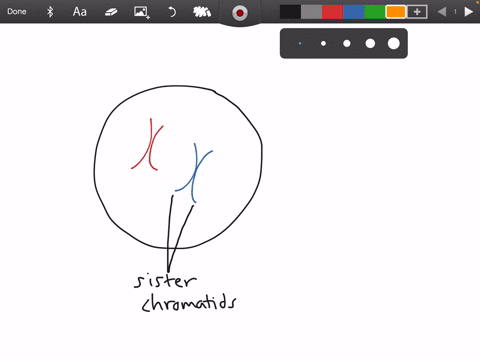Select the eraser tool
Image resolution: width=480 pixels, height=360 pixels.
(111, 12)
